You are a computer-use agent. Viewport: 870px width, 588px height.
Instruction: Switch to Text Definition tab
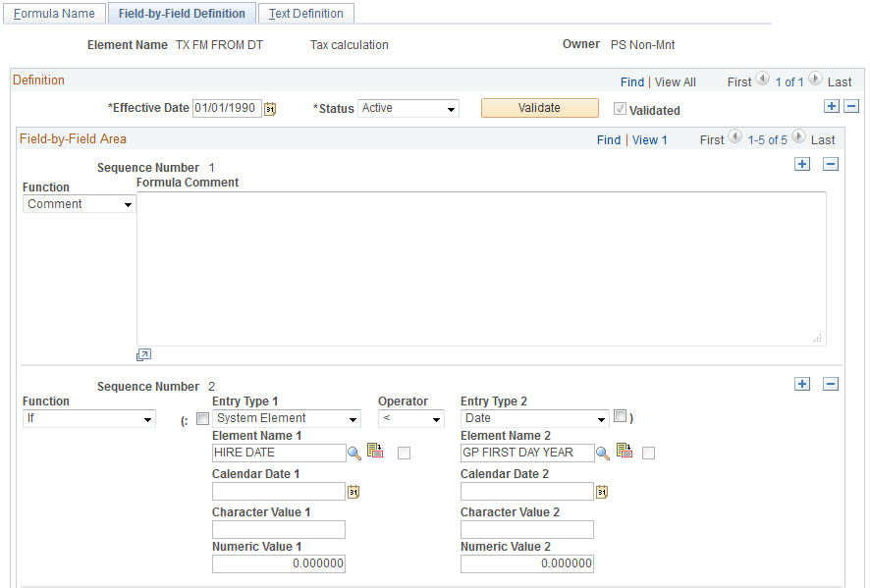click(x=306, y=14)
